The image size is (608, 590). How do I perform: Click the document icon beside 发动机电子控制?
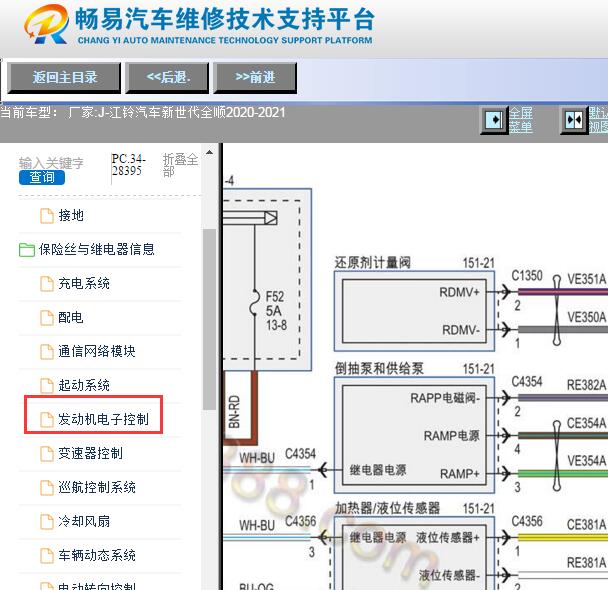pyautogui.click(x=47, y=420)
